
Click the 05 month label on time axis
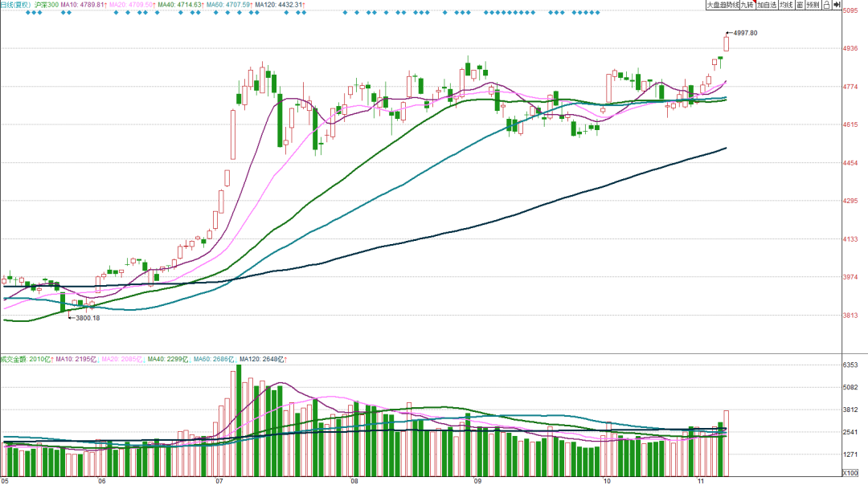click(5, 481)
